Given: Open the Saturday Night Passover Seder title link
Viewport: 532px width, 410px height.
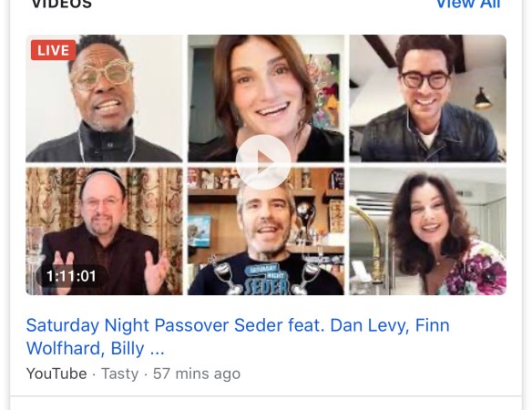Looking at the screenshot, I should click(238, 337).
